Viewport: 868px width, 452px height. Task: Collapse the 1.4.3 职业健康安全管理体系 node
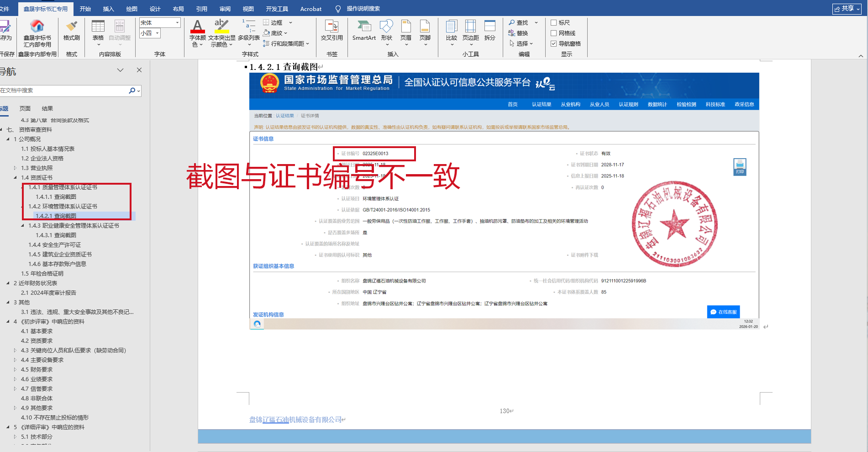click(x=23, y=225)
